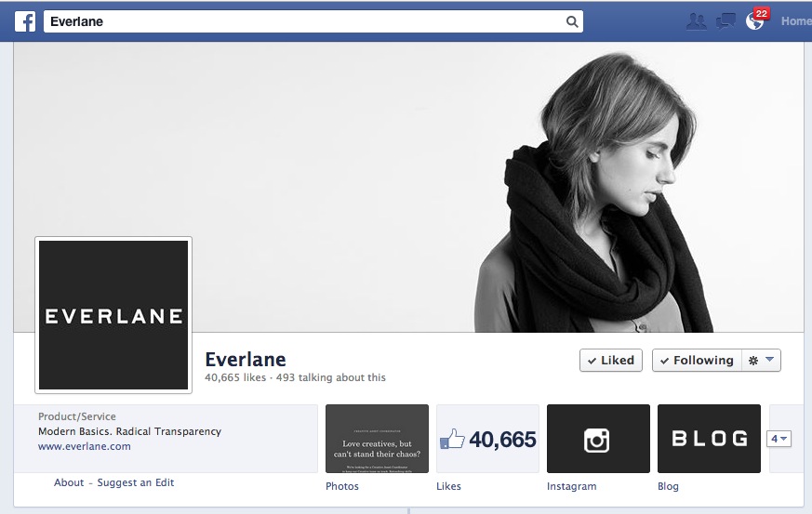Open the Photos label link
812x514 pixels.
tap(342, 486)
